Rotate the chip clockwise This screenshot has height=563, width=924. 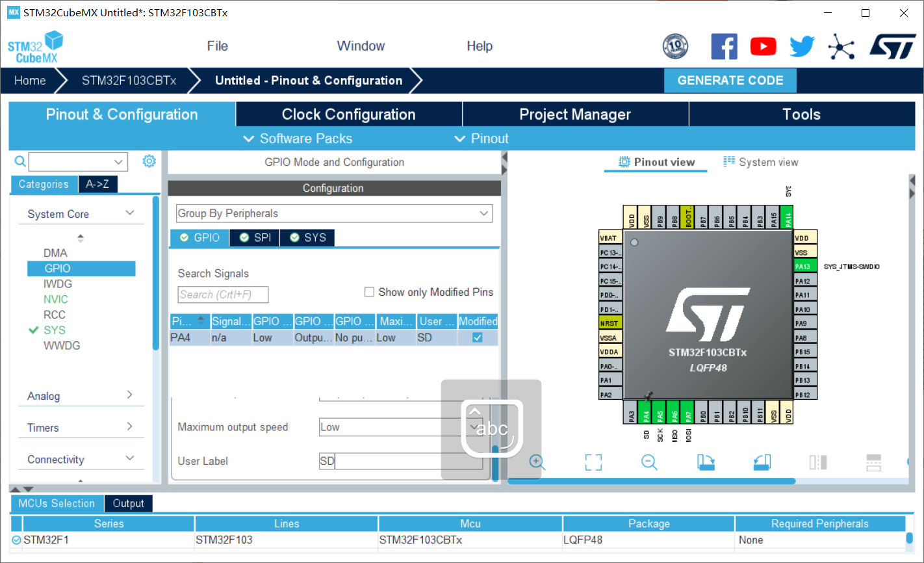tap(706, 462)
